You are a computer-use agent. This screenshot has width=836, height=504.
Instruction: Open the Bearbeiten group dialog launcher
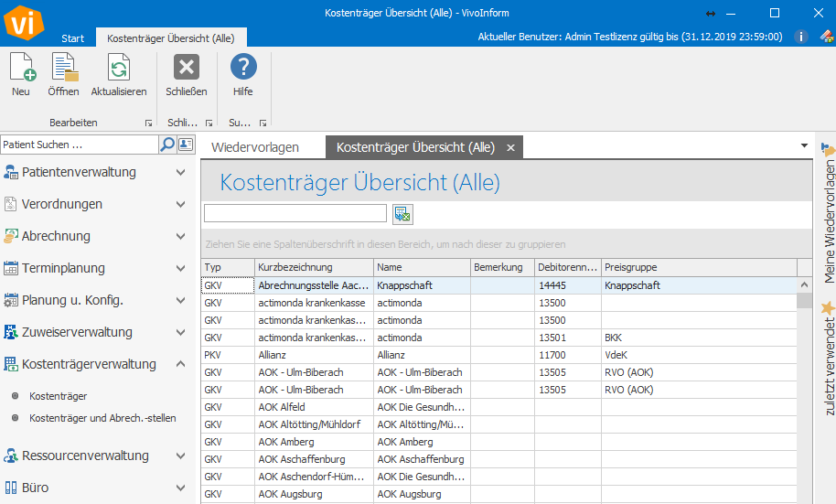tap(149, 123)
